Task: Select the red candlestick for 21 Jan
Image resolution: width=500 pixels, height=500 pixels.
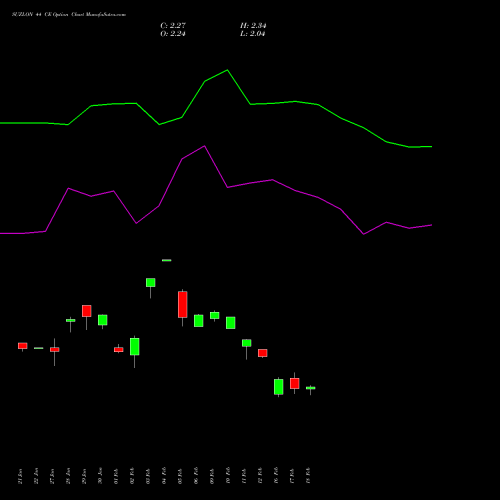Action: pyautogui.click(x=23, y=346)
